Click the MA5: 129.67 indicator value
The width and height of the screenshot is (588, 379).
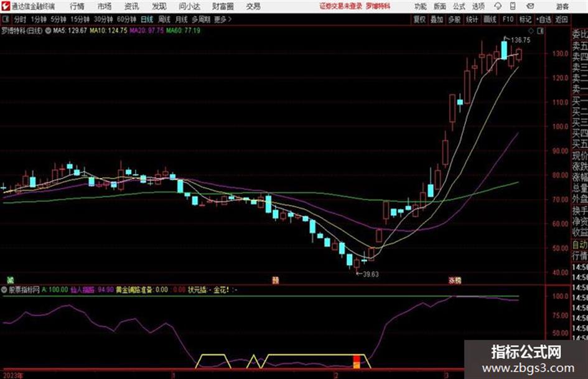point(70,30)
